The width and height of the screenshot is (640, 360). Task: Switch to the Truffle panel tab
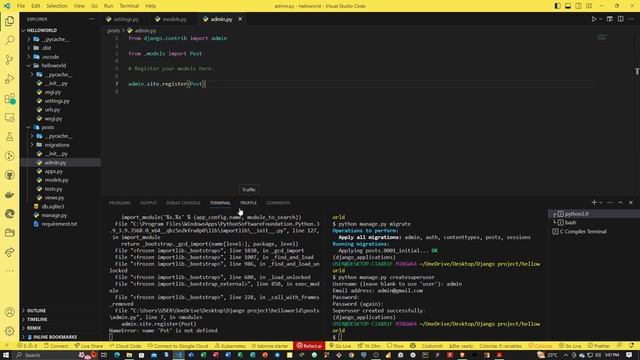(248, 203)
